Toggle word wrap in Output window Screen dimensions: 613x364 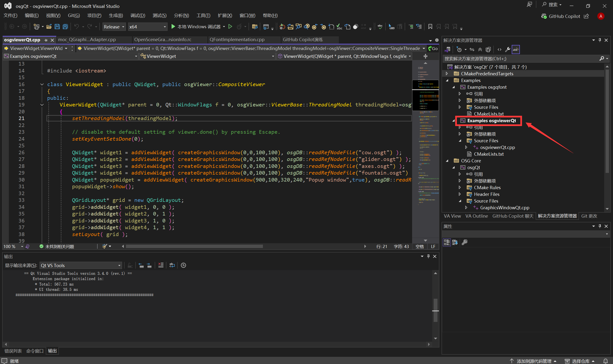[172, 265]
